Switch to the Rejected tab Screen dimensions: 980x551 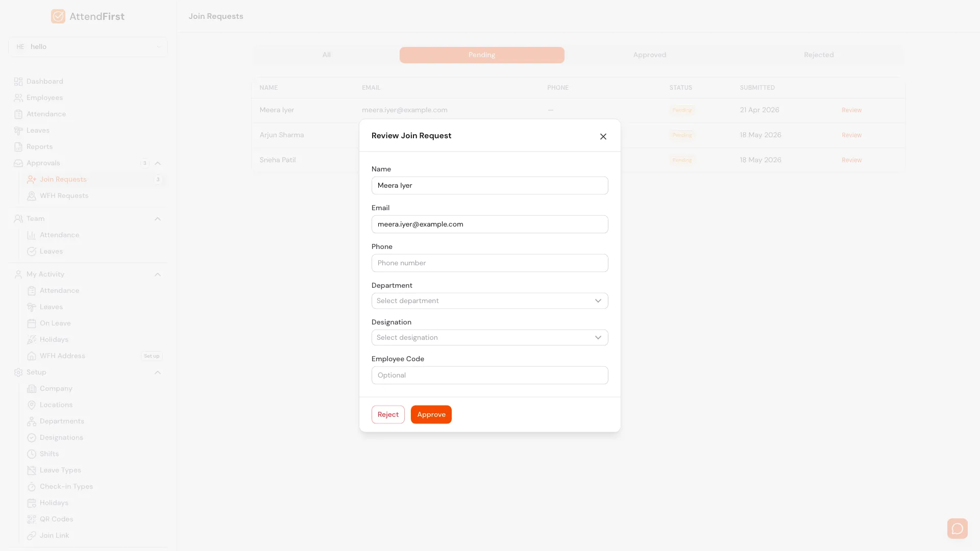[x=819, y=55]
